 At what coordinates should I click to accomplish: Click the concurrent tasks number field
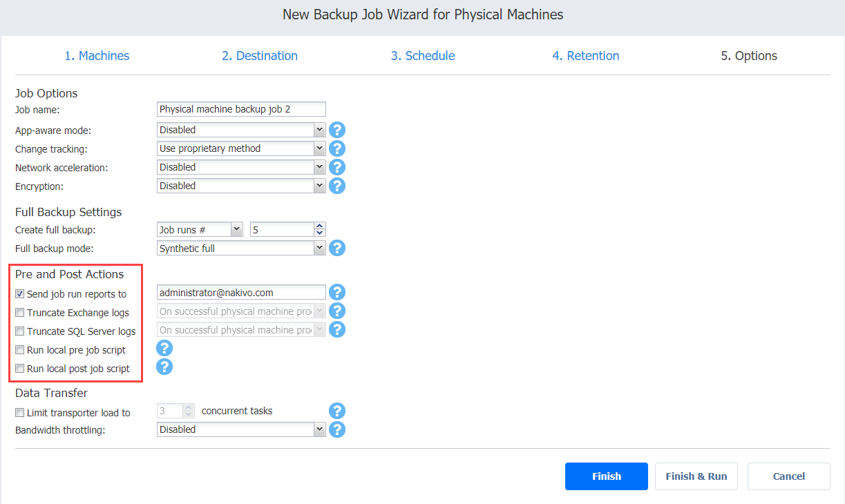click(170, 411)
